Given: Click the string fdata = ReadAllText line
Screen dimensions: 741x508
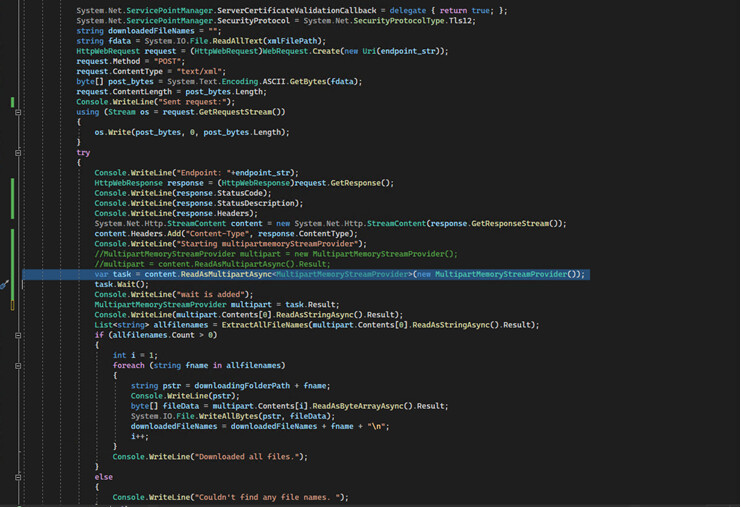Looking at the screenshot, I should pyautogui.click(x=201, y=41).
